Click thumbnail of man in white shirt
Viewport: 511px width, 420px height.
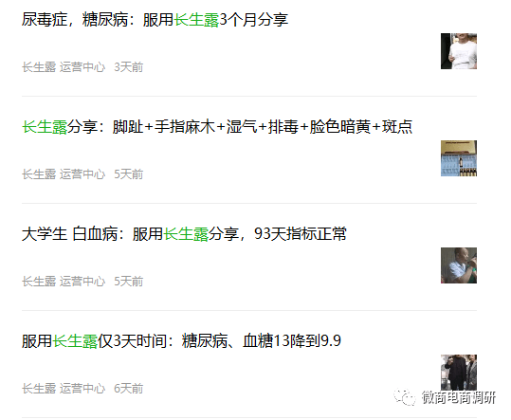click(459, 51)
